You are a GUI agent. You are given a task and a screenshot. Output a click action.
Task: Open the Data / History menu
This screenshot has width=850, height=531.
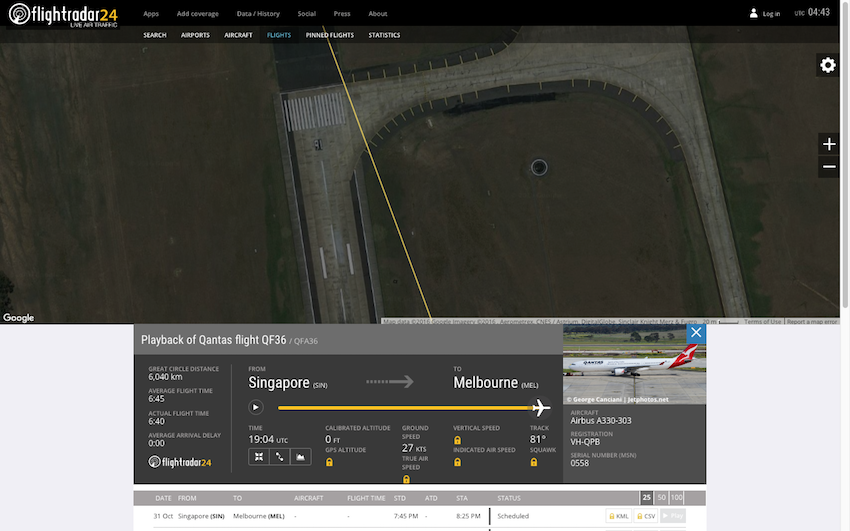click(258, 14)
